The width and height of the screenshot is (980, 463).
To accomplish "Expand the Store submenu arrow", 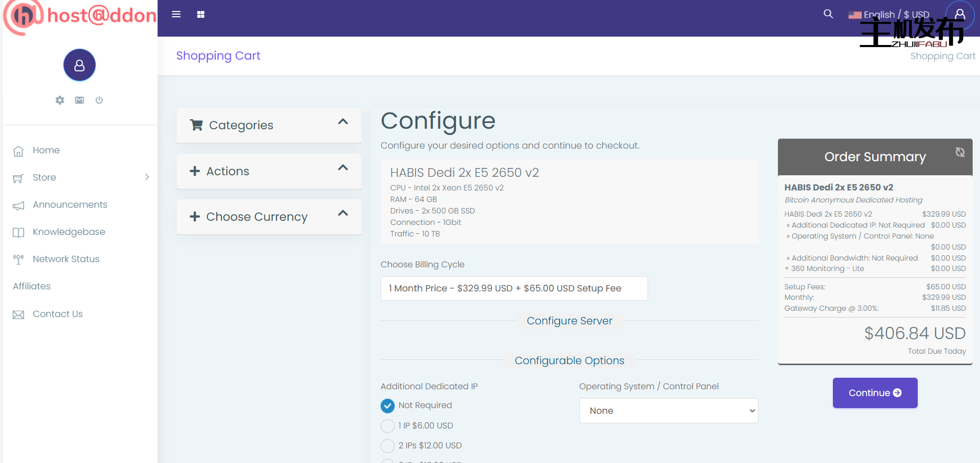I will tap(147, 177).
